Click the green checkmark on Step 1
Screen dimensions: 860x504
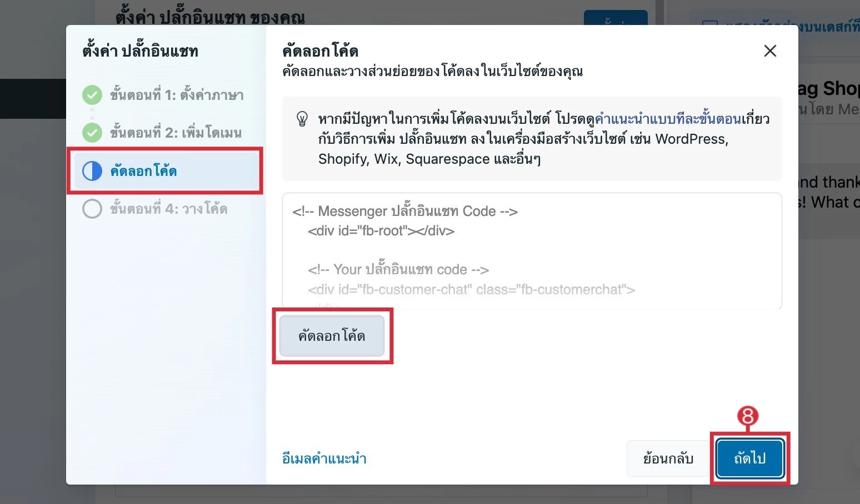tap(92, 95)
